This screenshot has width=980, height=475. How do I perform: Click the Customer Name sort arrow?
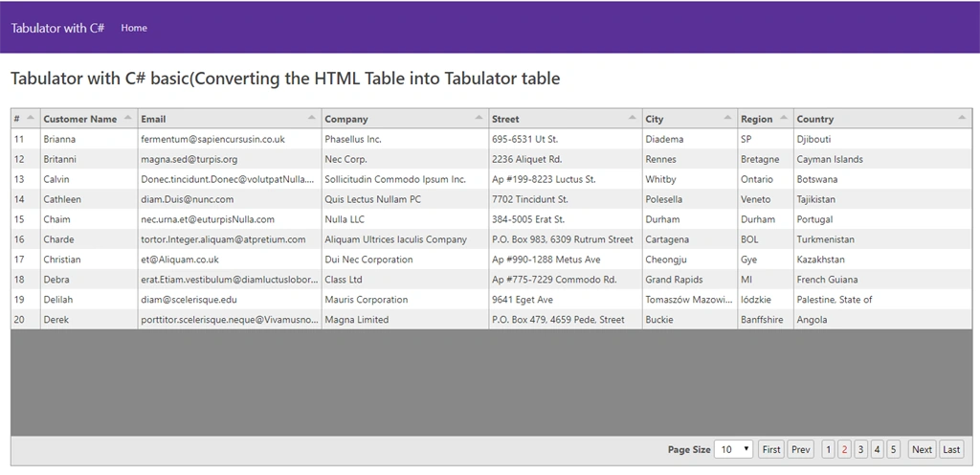[128, 118]
